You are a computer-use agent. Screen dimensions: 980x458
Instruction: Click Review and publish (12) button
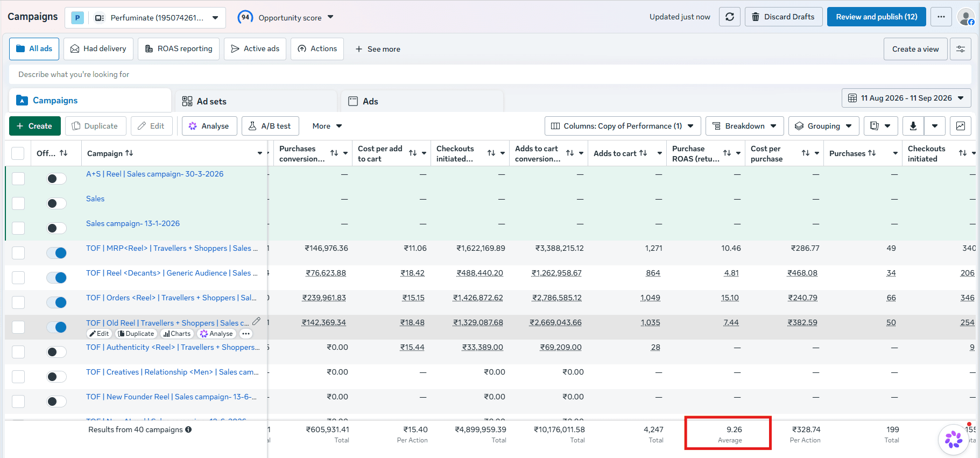[876, 17]
